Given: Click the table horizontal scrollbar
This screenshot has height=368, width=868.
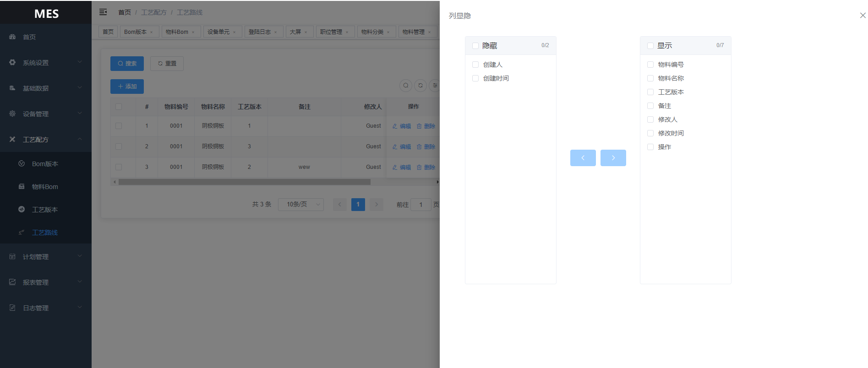Looking at the screenshot, I should [x=244, y=182].
